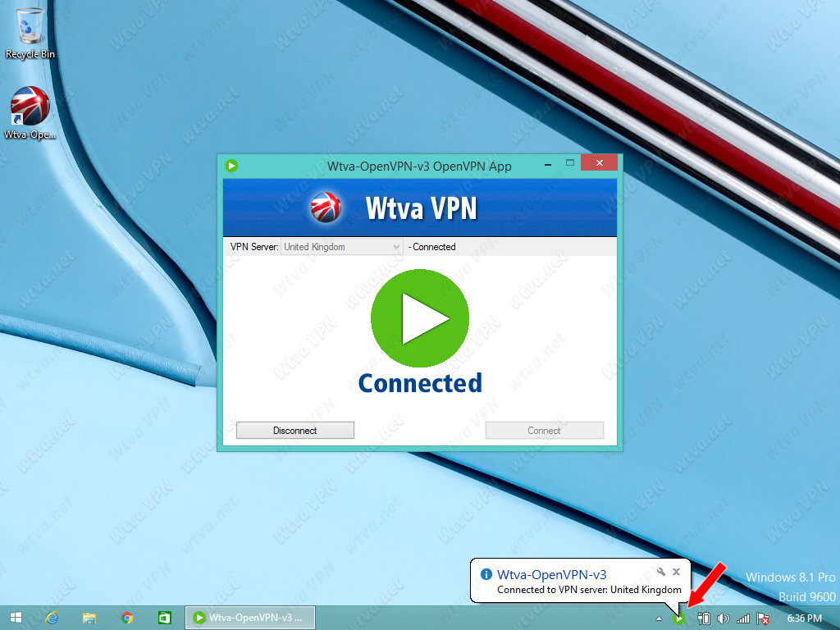Click the large blue Connected status text
Image resolution: width=840 pixels, height=630 pixels.
(420, 383)
